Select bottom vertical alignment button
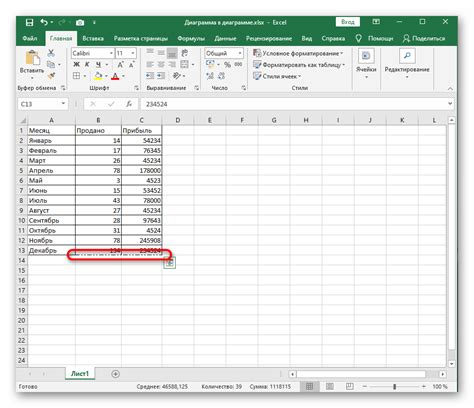Viewport: 474px width, 408px height. 172,53
